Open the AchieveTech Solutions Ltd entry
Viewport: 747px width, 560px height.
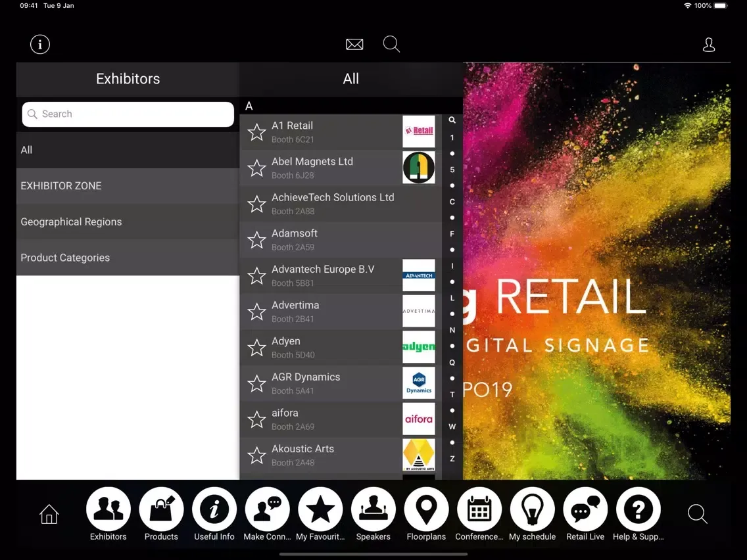click(x=341, y=204)
